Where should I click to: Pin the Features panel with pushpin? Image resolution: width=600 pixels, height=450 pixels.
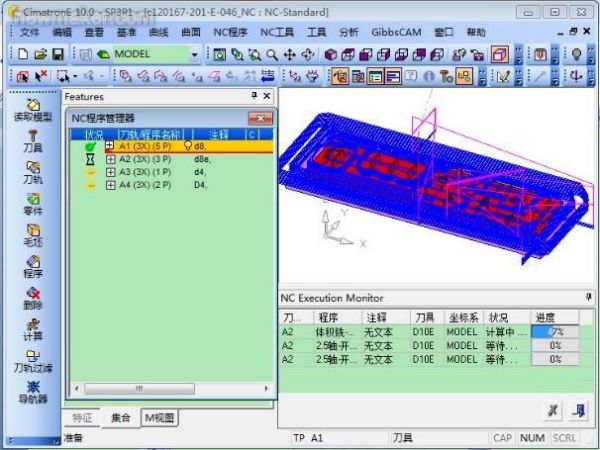tap(254, 96)
